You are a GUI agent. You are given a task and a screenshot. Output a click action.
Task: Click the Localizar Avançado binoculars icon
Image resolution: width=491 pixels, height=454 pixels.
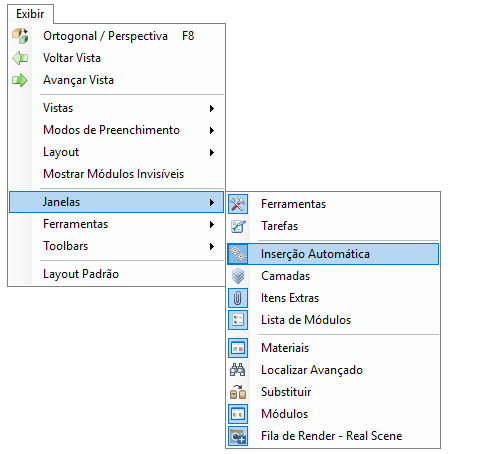pos(238,370)
